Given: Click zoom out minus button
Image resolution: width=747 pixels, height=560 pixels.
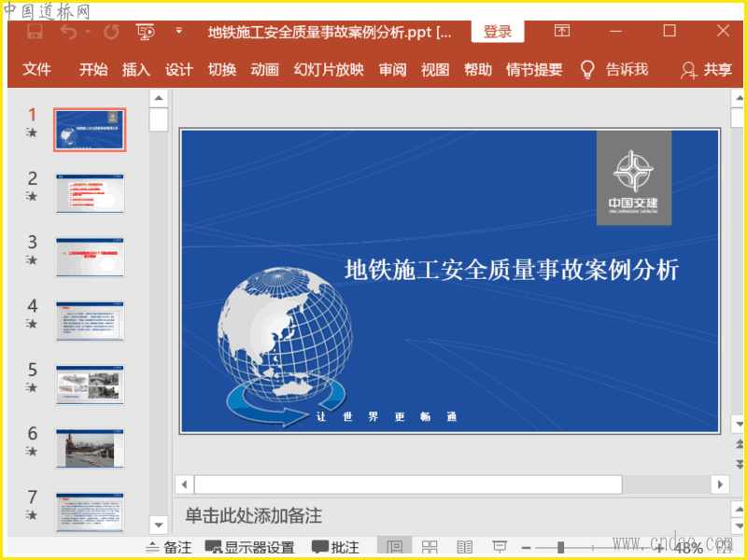Looking at the screenshot, I should [527, 548].
